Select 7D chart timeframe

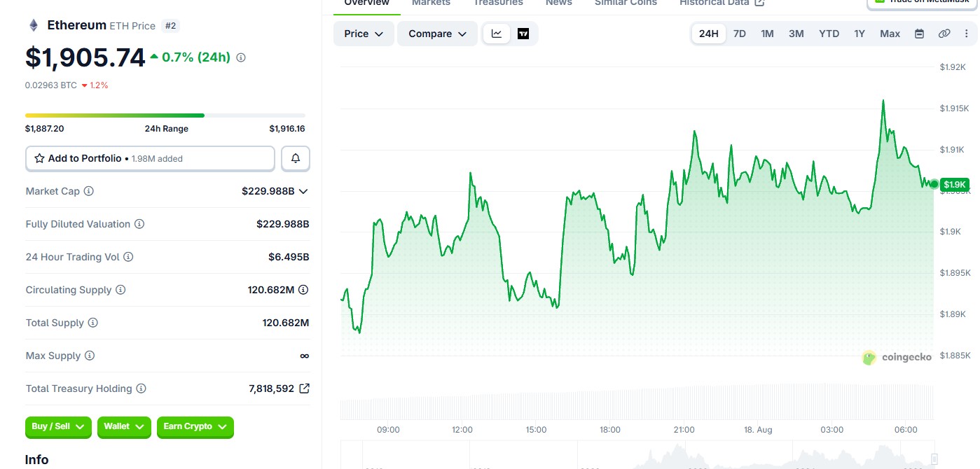tap(739, 34)
